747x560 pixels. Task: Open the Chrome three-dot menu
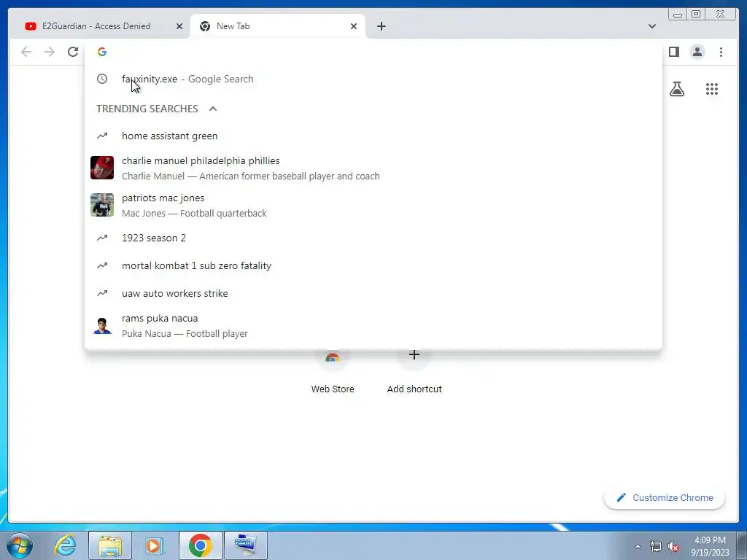pyautogui.click(x=721, y=52)
